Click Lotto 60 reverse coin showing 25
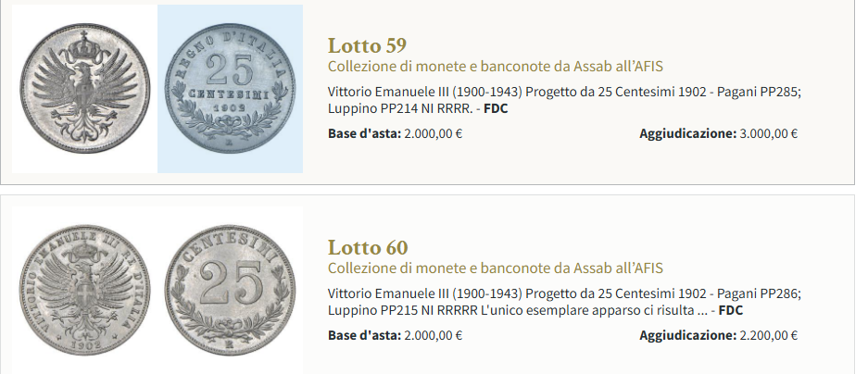The width and height of the screenshot is (868, 374). click(230, 290)
